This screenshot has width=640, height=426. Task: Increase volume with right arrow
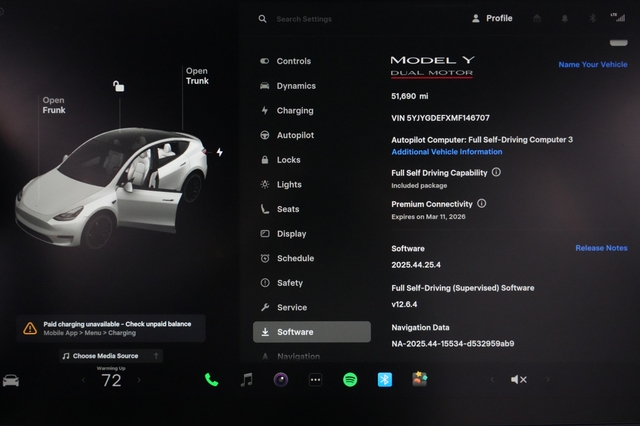pos(548,380)
